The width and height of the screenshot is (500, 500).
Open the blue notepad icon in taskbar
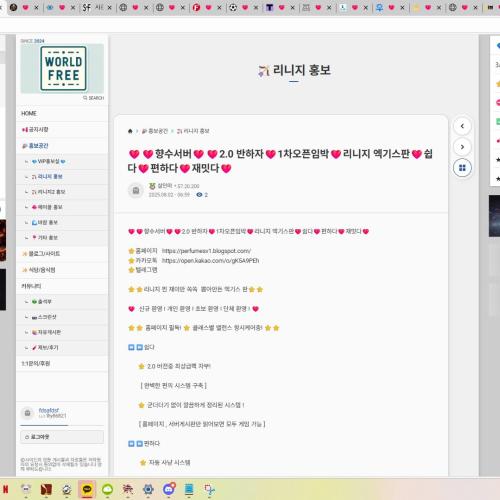pyautogui.click(x=189, y=489)
